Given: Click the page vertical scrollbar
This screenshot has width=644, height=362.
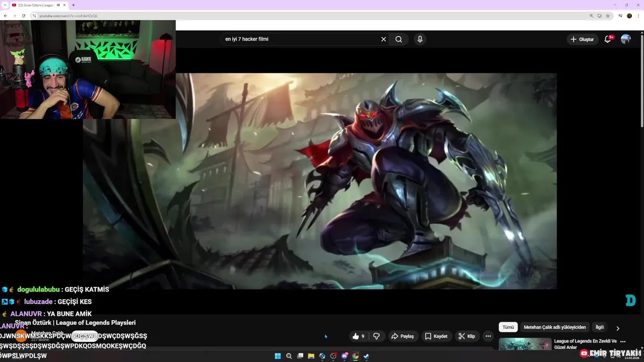Looking at the screenshot, I should [x=642, y=80].
